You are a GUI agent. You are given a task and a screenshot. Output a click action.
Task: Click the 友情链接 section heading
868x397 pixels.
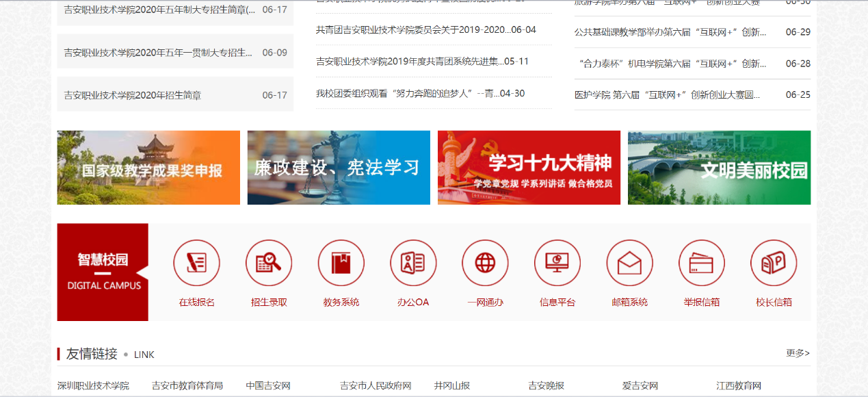click(92, 354)
